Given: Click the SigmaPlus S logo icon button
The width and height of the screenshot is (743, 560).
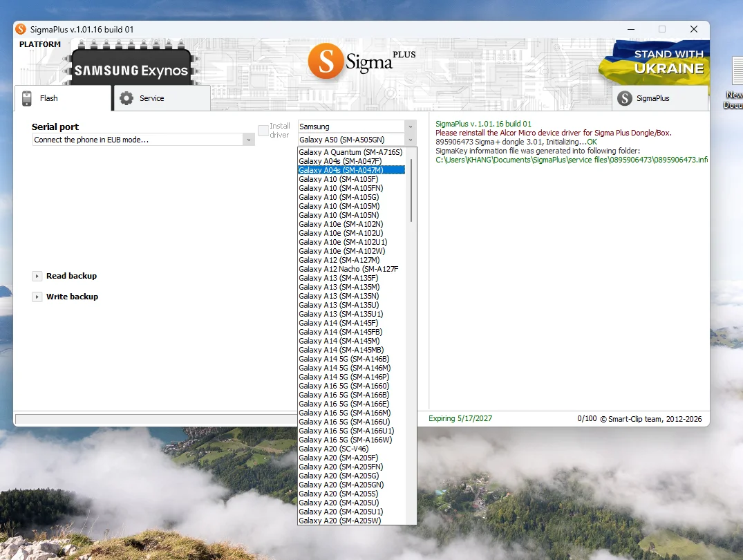Looking at the screenshot, I should (x=625, y=98).
